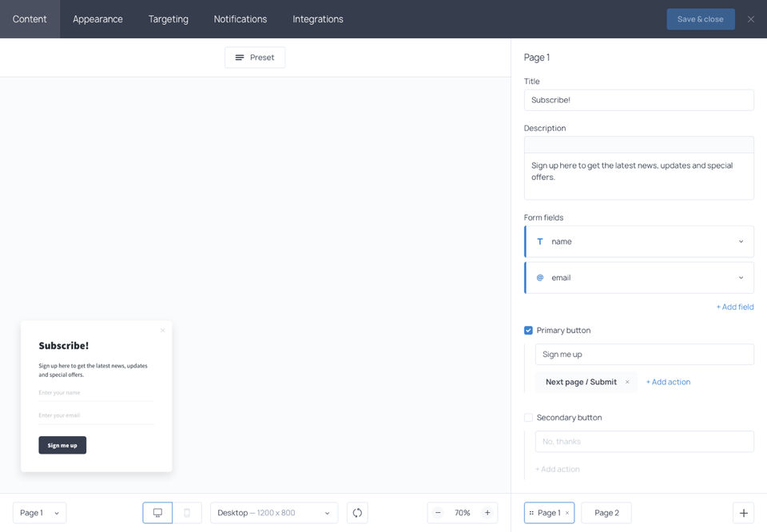
Task: Select desktop preview device icon
Action: 157,513
